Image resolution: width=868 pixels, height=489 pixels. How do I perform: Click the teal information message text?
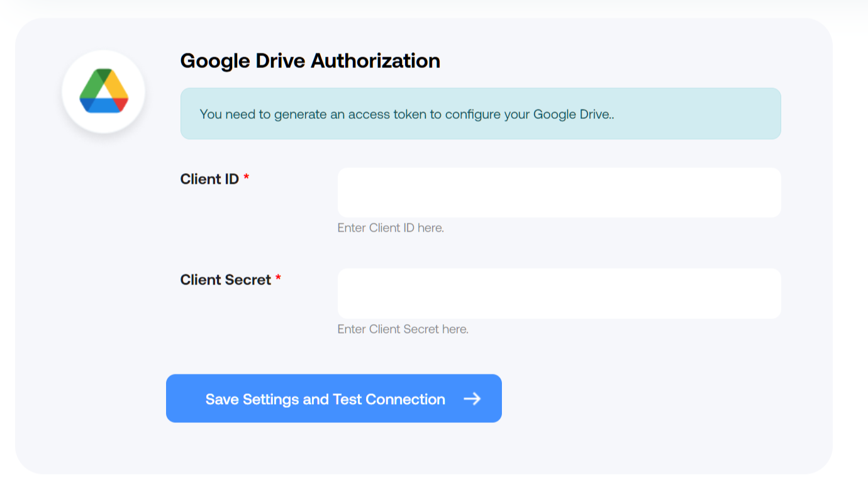point(406,114)
